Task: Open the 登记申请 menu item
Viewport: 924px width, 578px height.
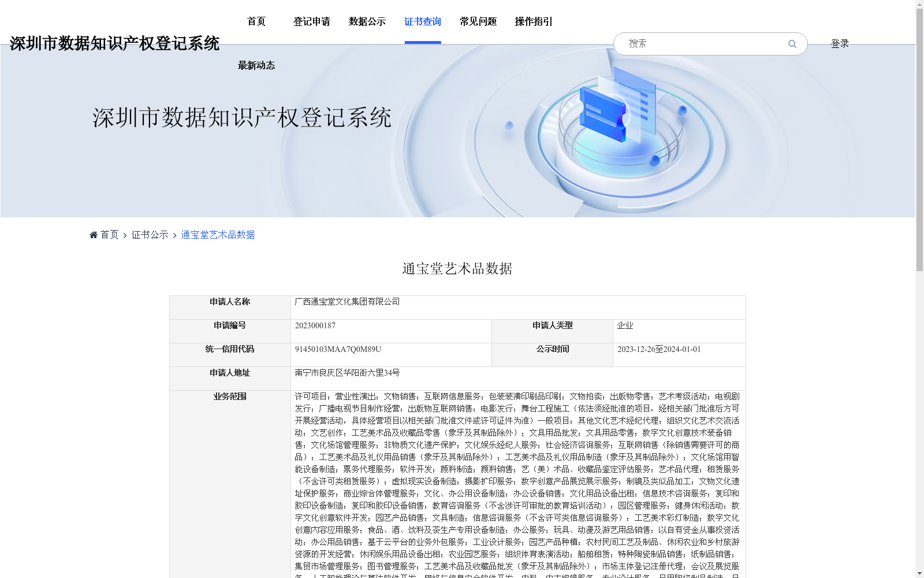Action: coord(312,22)
